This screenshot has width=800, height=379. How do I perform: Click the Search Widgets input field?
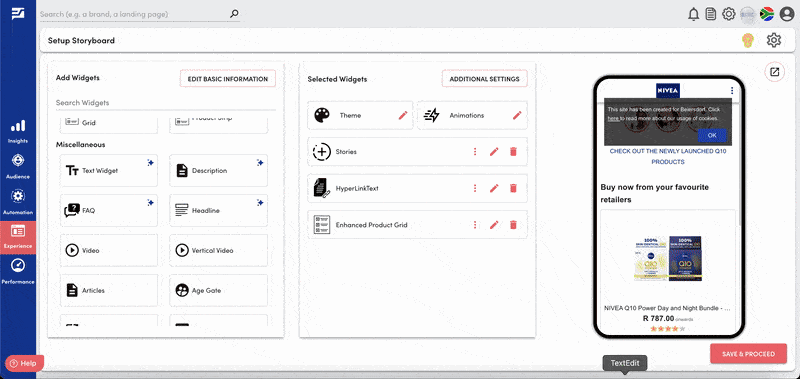(166, 103)
